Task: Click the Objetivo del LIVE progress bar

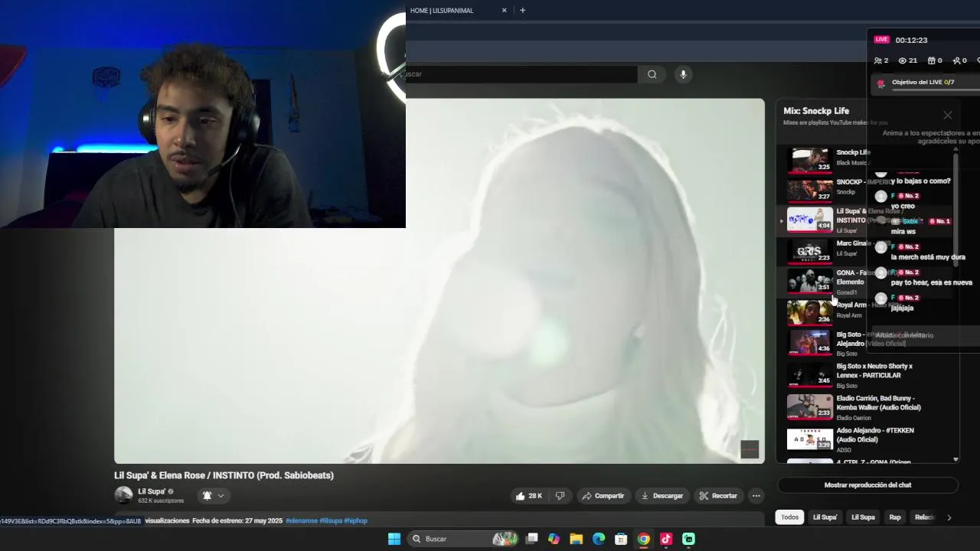Action: [935, 89]
